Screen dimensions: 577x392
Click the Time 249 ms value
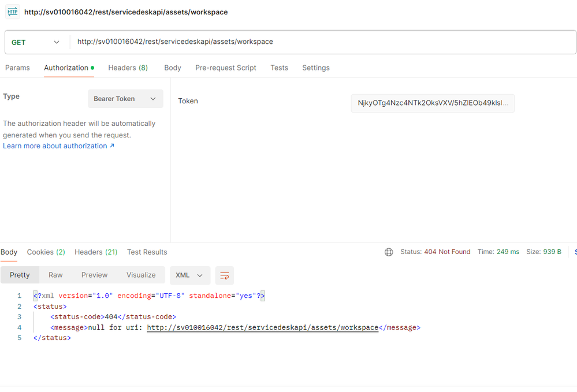point(508,252)
